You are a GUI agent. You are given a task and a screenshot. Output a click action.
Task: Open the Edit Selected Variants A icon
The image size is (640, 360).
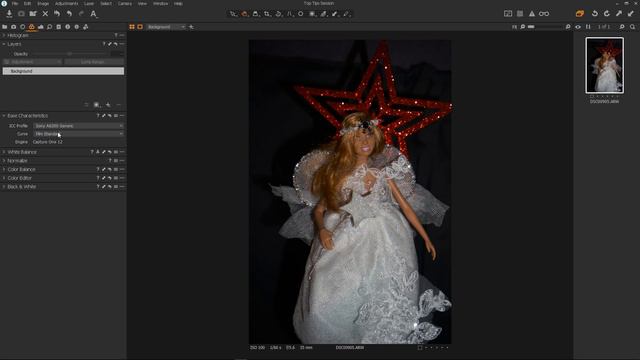pyautogui.click(x=93, y=14)
